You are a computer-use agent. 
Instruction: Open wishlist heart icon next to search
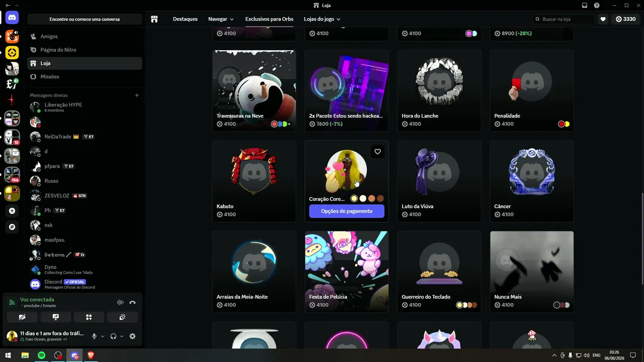603,19
